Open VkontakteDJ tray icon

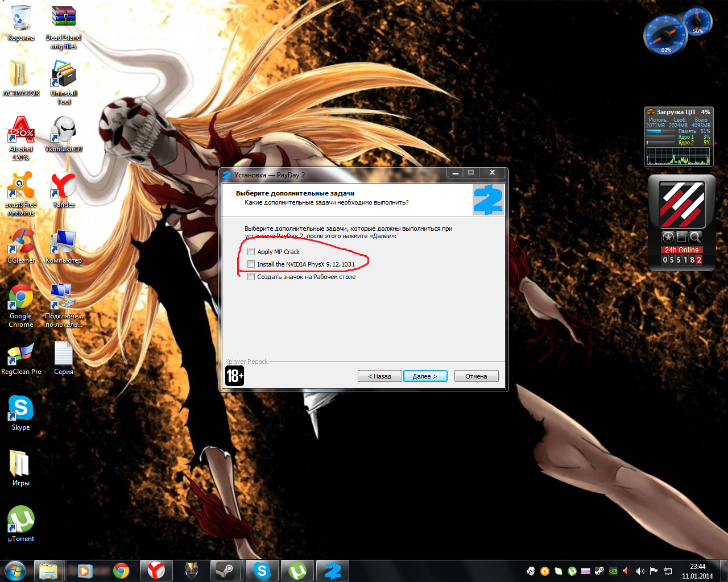coord(531,571)
